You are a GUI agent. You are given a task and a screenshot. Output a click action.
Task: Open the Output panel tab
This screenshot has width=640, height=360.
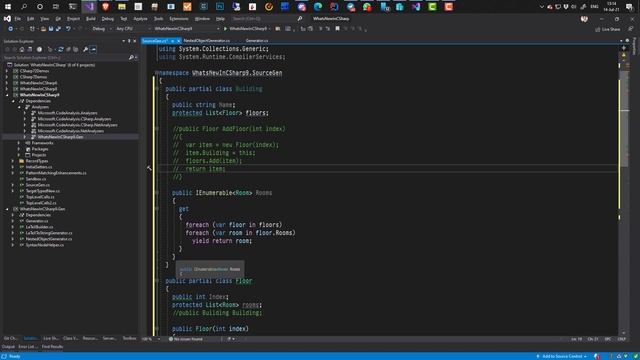8,347
